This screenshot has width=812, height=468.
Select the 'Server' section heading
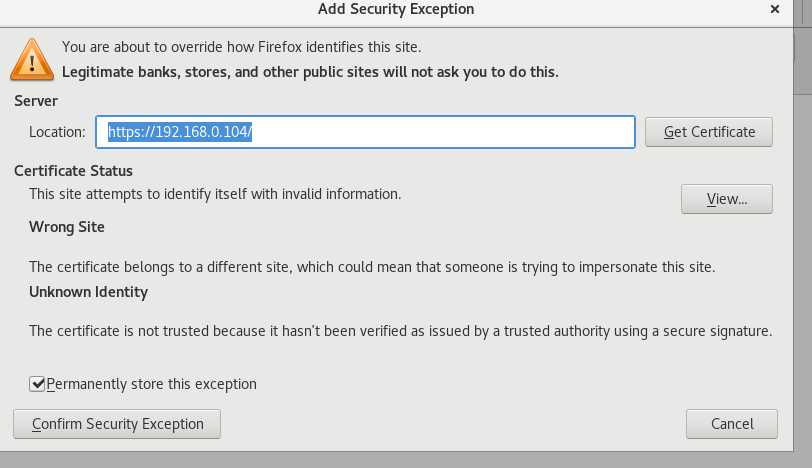36,101
